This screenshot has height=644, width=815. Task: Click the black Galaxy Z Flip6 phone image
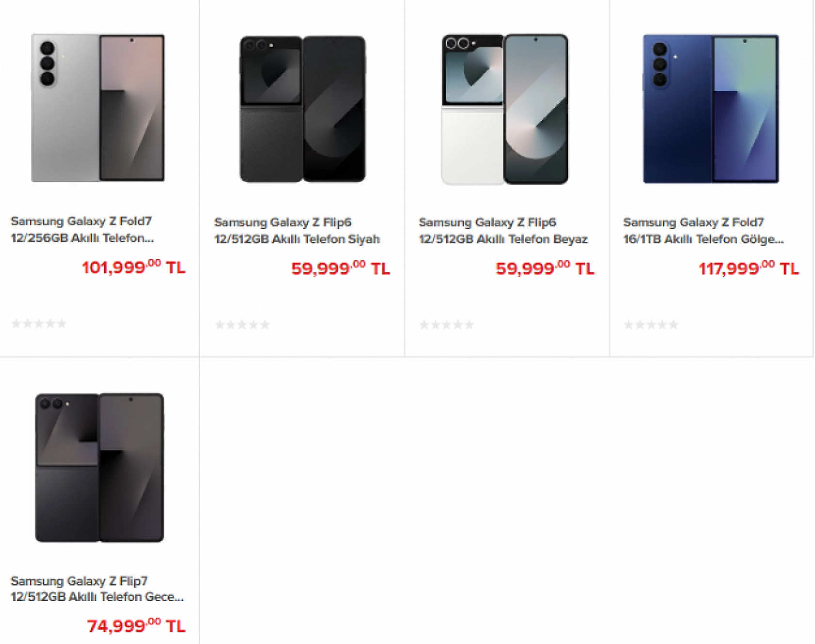click(303, 109)
